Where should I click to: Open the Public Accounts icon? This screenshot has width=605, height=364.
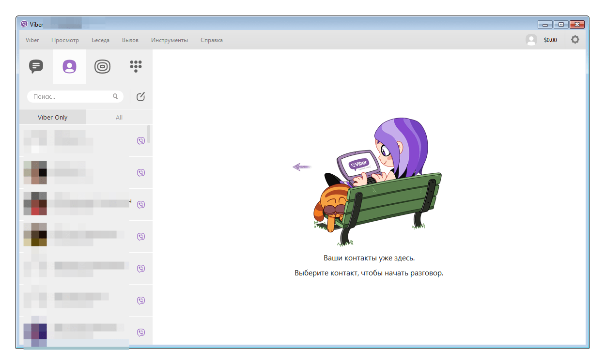click(x=102, y=66)
